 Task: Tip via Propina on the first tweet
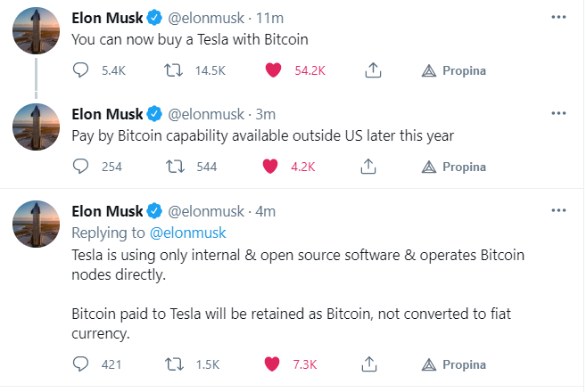click(455, 70)
